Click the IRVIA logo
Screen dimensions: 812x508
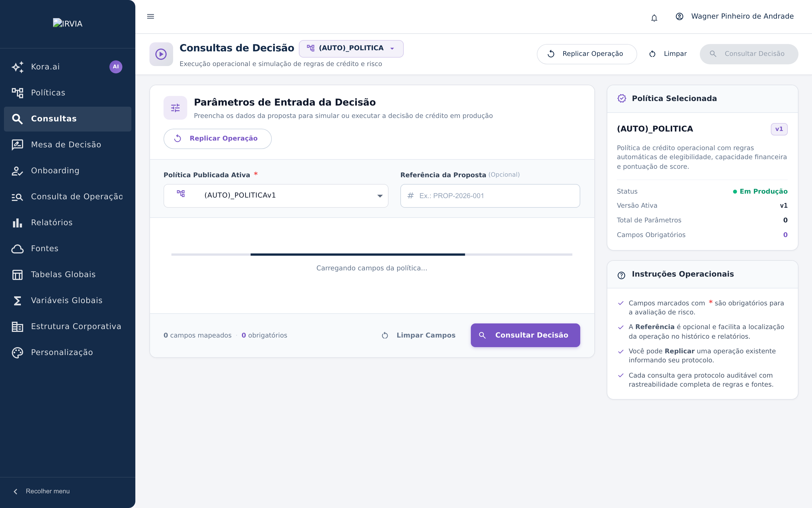(x=67, y=23)
